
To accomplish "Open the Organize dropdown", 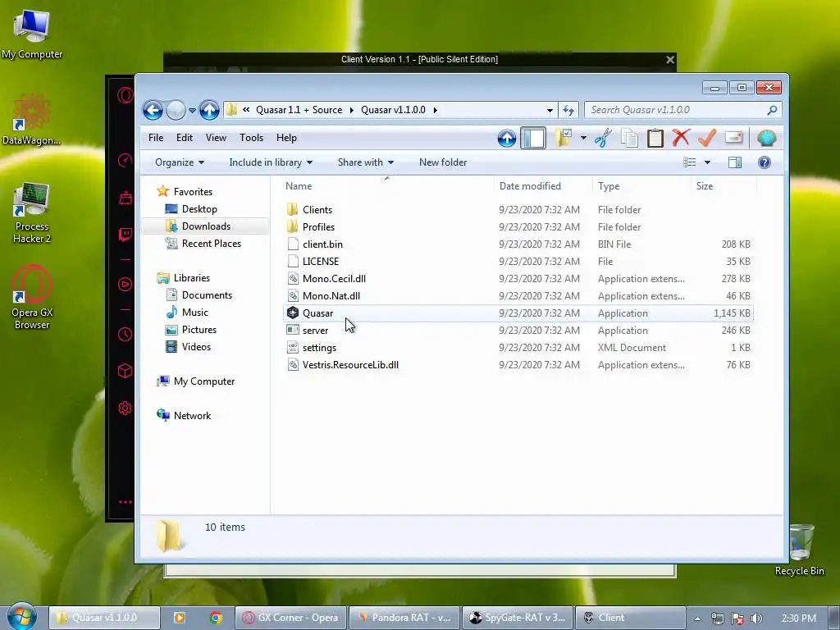I will tap(180, 162).
